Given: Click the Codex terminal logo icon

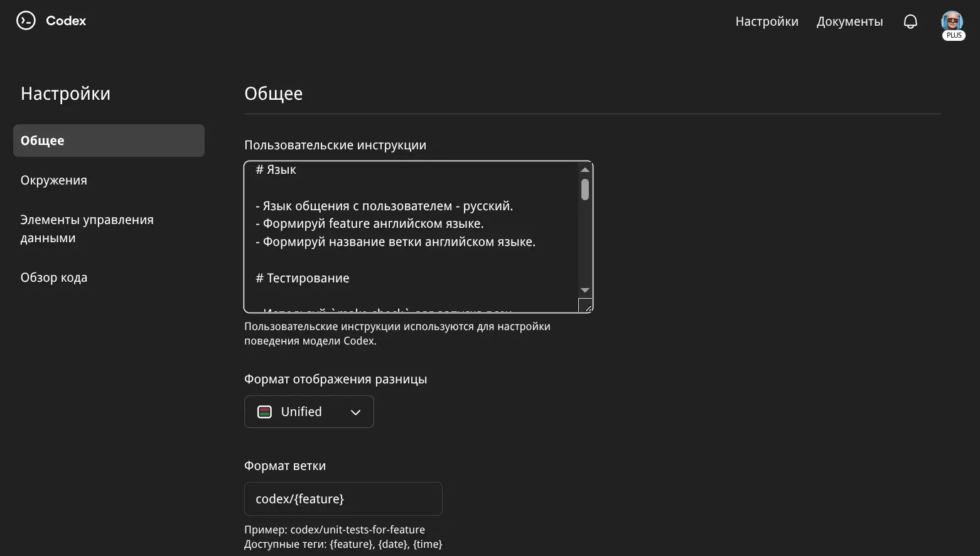Looking at the screenshot, I should [x=26, y=21].
